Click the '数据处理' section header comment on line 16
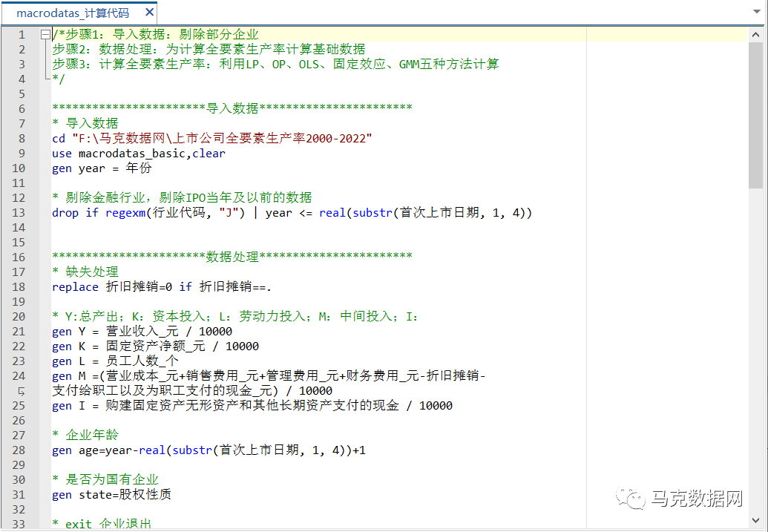 pos(232,256)
